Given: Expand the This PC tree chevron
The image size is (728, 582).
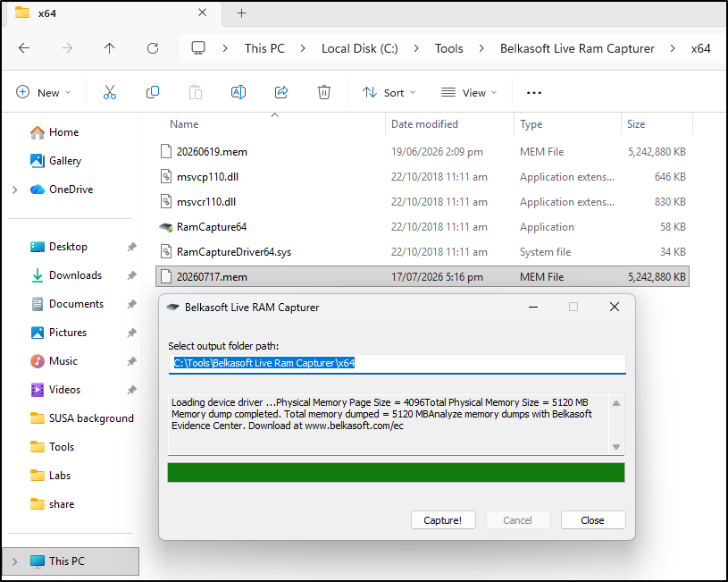Looking at the screenshot, I should [15, 561].
